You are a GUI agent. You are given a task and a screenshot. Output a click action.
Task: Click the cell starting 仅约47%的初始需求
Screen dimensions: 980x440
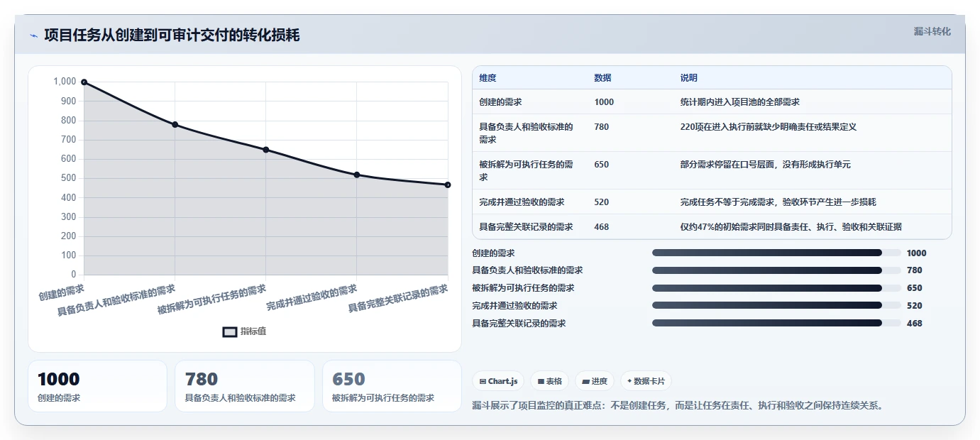click(812, 227)
